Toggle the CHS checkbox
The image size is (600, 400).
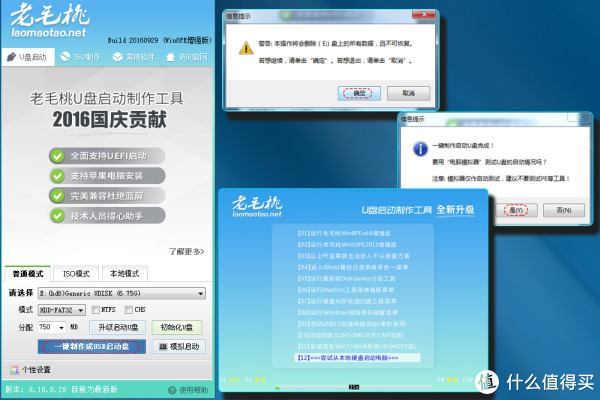coord(129,310)
